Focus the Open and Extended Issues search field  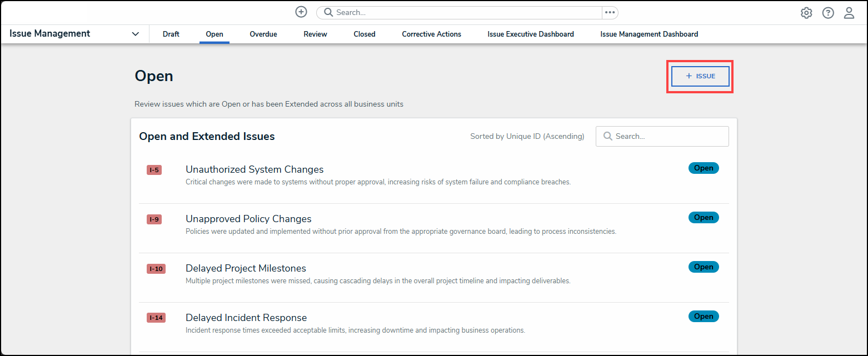click(668, 136)
